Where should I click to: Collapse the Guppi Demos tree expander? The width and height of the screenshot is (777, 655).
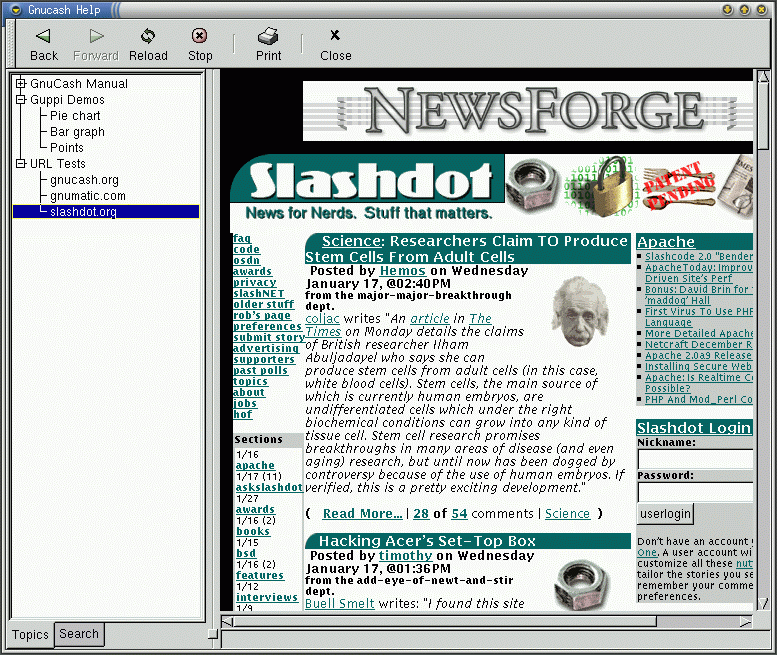point(20,100)
